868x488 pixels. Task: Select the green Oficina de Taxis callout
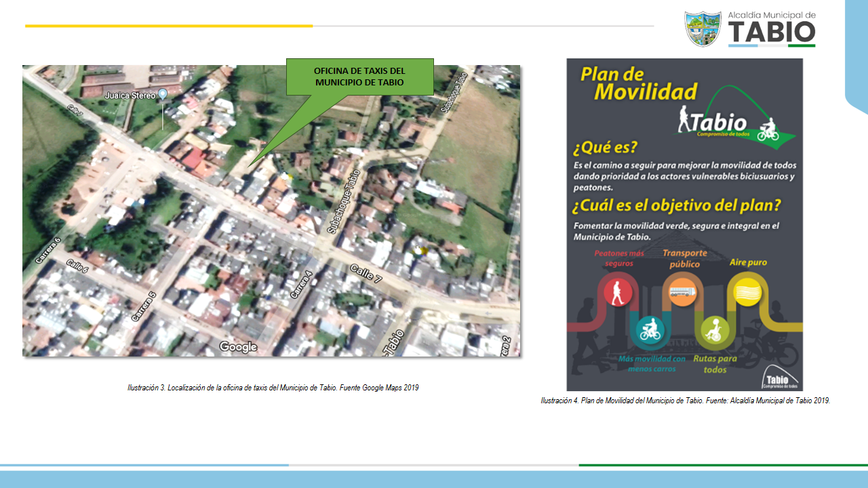[359, 76]
